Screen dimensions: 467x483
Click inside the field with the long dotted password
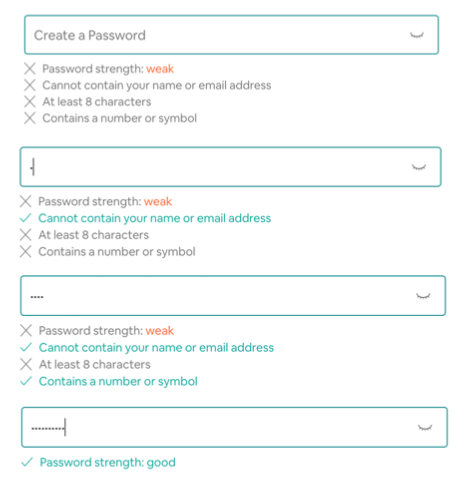tap(234, 427)
